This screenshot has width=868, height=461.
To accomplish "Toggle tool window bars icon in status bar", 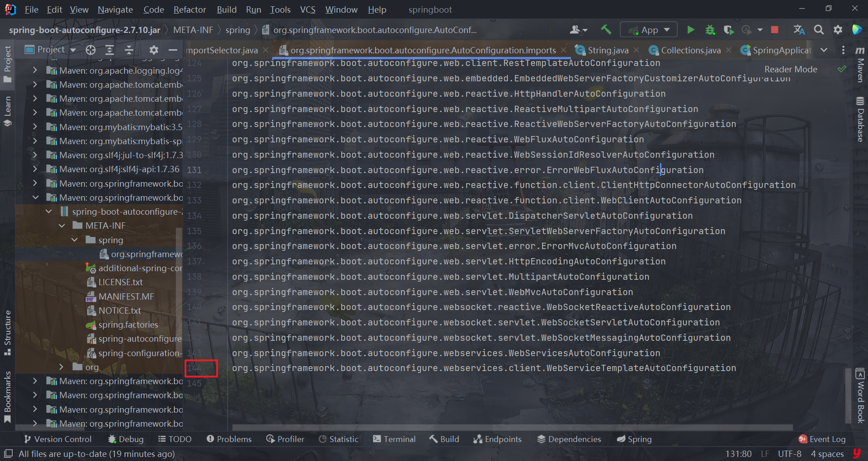I will click(8, 453).
